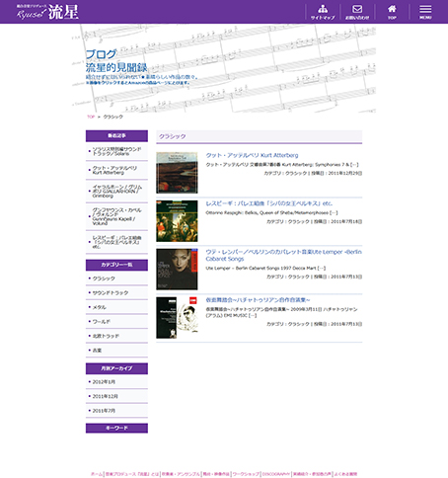Viewport: 448px width, 478px height.
Task: Open the Kurt Atterberg post title
Action: (252, 155)
